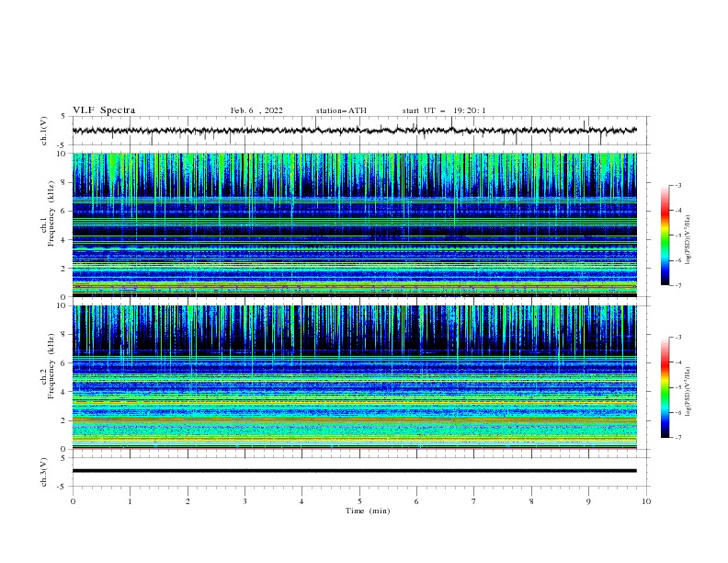Click the ch.2 "Frequency (kHz)" axis label
The height and width of the screenshot is (563, 728).
tap(51, 366)
